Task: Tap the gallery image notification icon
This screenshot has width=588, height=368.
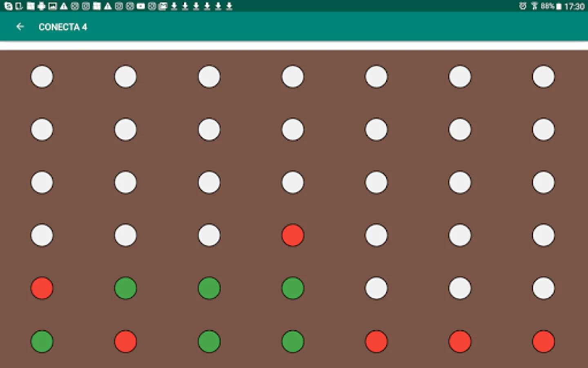Action: click(x=53, y=6)
